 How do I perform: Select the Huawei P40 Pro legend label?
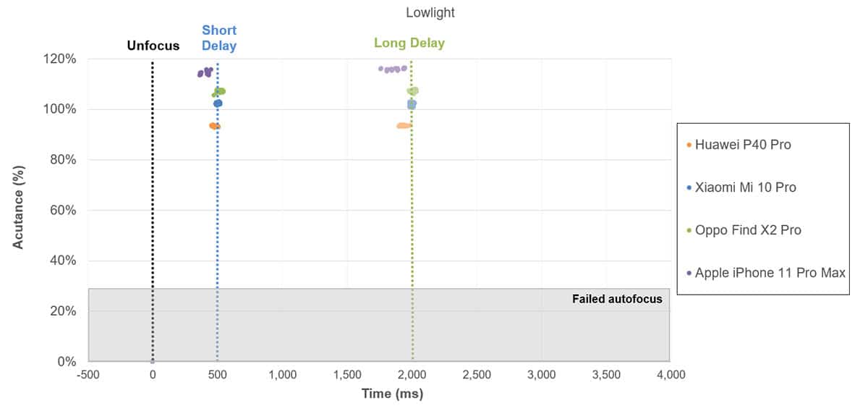(x=743, y=145)
